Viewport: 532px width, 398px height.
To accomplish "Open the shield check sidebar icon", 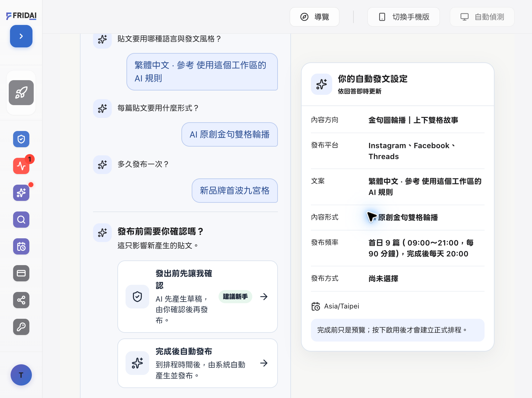I will 21,139.
